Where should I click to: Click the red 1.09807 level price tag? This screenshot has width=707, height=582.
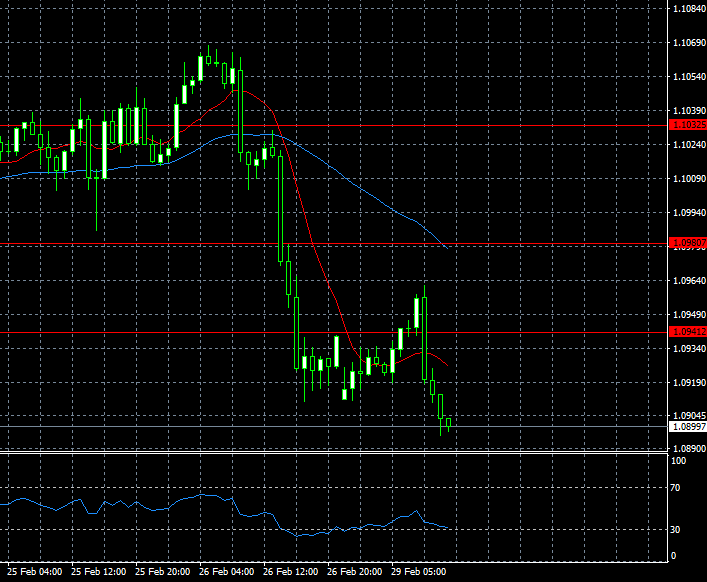(688, 243)
